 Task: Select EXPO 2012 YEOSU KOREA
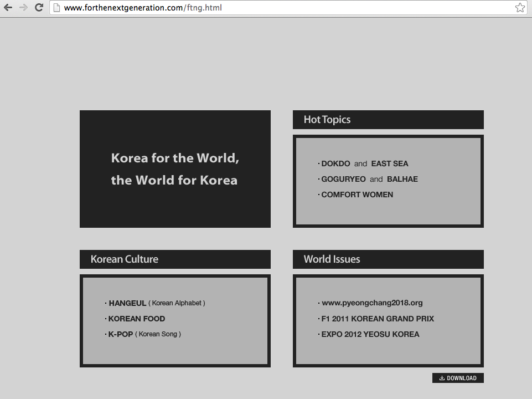[x=370, y=334]
